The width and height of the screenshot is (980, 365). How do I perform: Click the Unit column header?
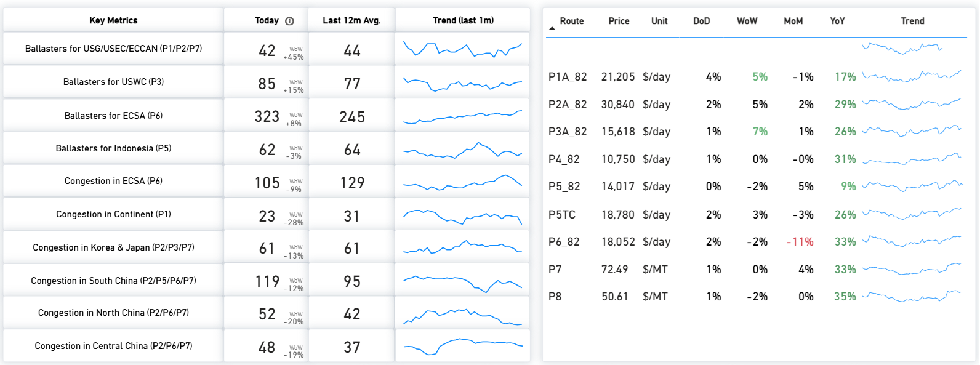659,21
